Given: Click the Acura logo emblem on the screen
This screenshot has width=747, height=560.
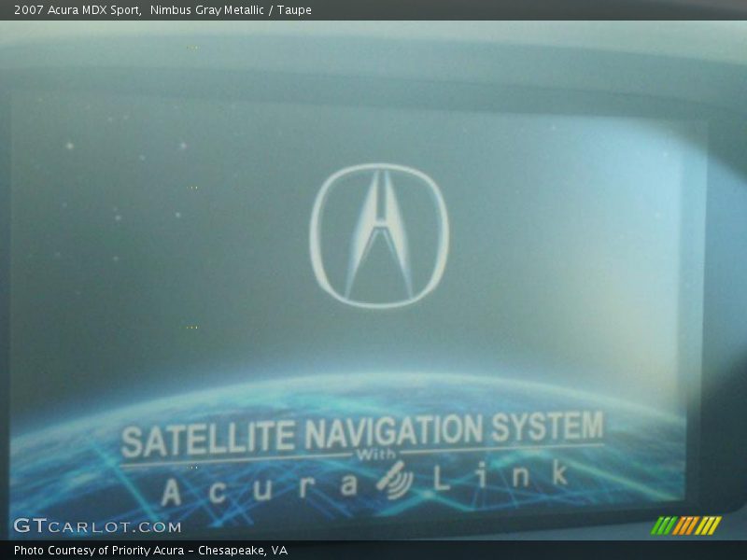Looking at the screenshot, I should 379,236.
